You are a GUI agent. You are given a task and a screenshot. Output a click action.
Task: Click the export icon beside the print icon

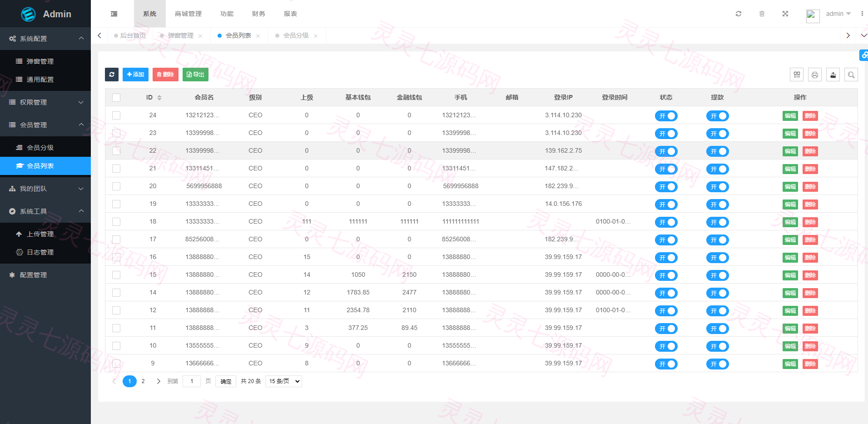(x=833, y=75)
